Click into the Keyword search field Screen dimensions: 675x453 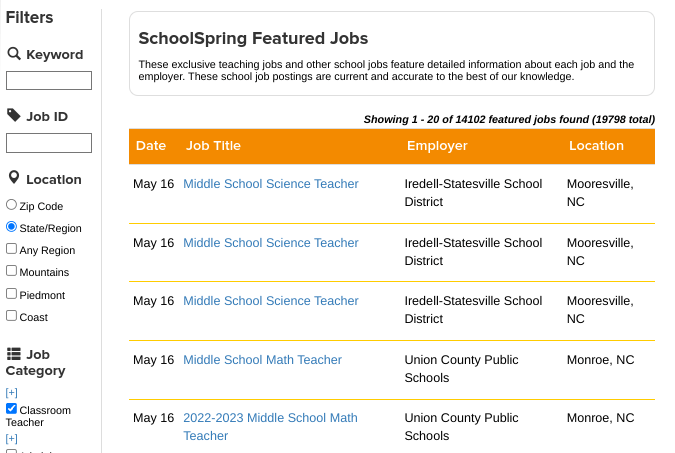(x=49, y=81)
